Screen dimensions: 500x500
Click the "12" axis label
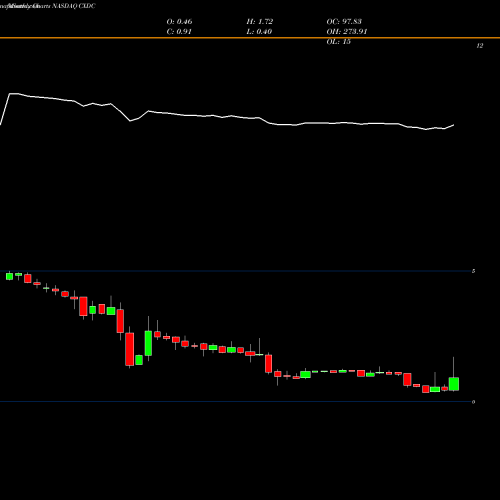tap(480, 46)
